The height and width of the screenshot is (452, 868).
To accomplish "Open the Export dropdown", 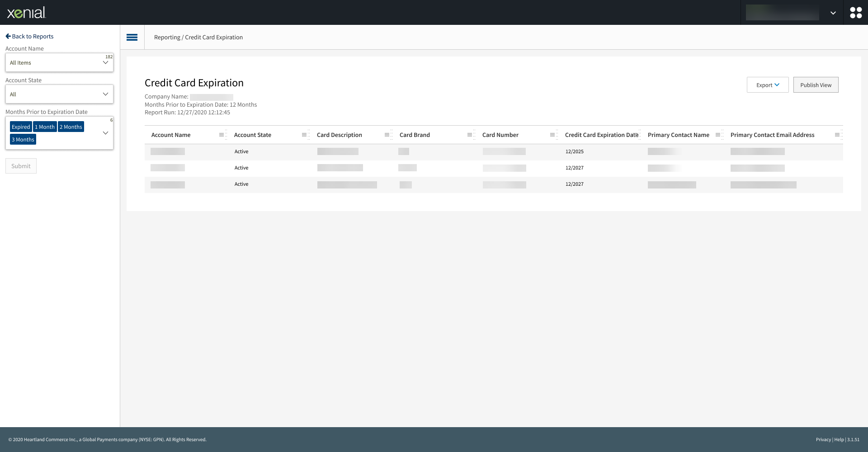I will point(767,85).
